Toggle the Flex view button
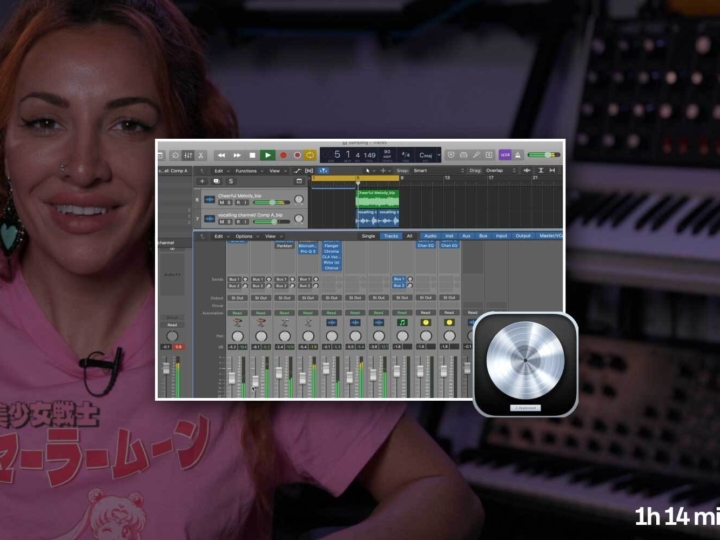Image resolution: width=720 pixels, height=540 pixels. (309, 171)
